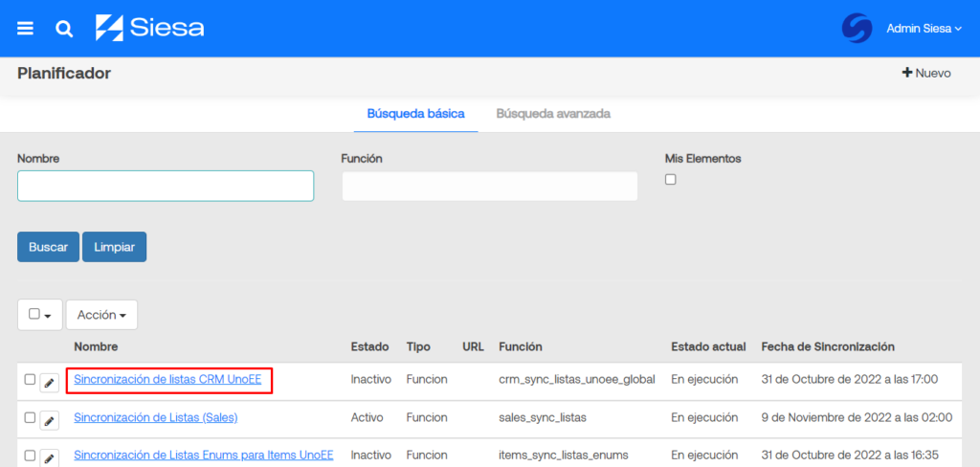Click the search magnifier icon
The image size is (980, 467).
pos(64,29)
